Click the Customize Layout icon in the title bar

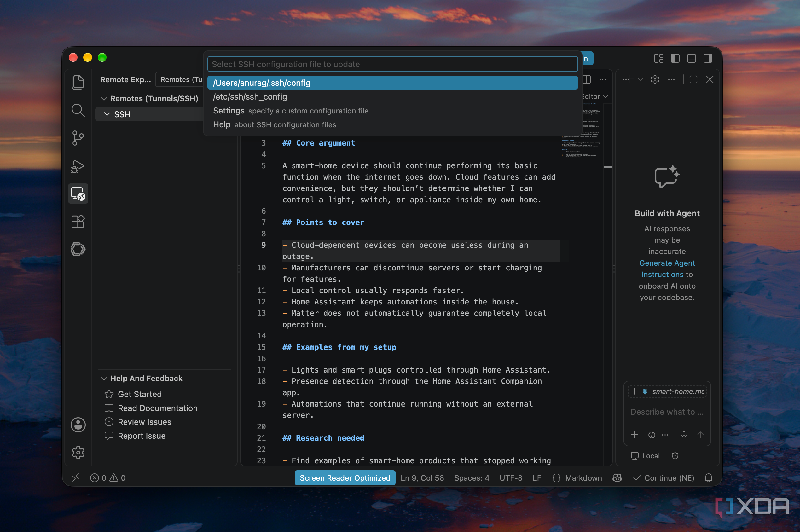(658, 58)
